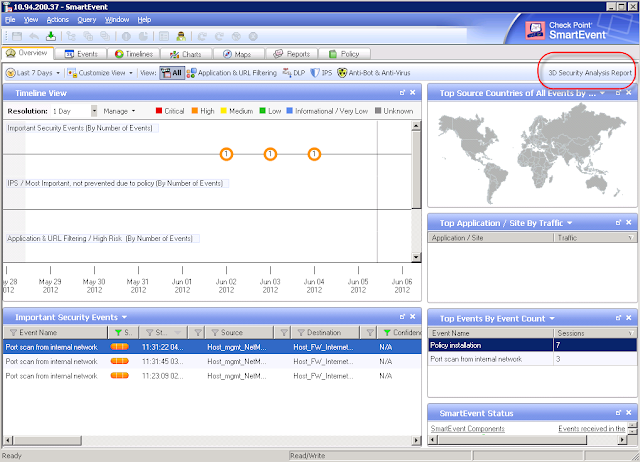640x462 pixels.
Task: Open the Actions menu
Action: (x=58, y=20)
